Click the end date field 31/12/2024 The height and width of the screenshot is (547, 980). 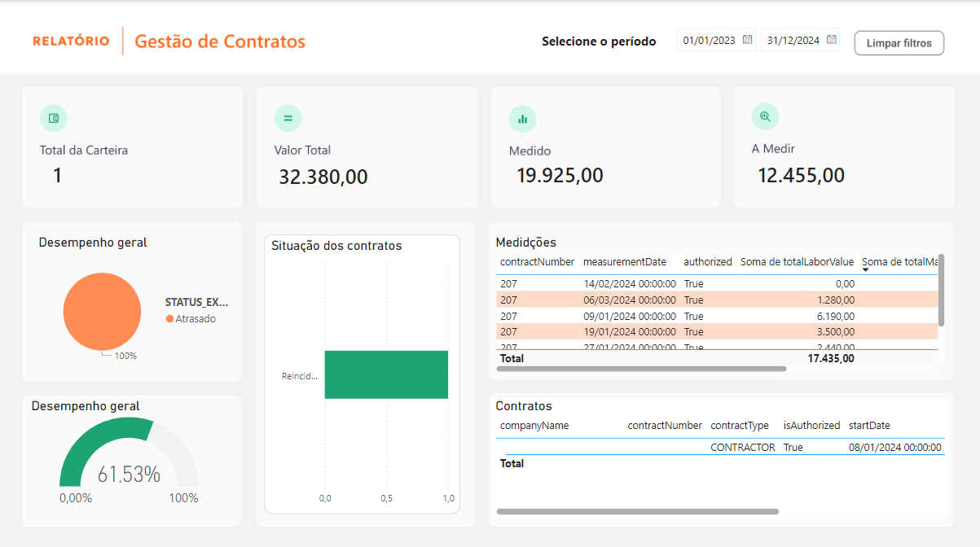793,41
